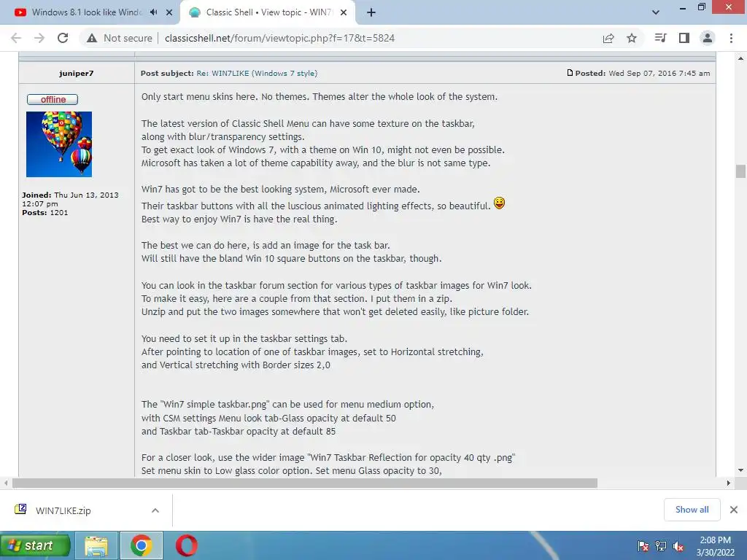747x560 pixels.
Task: Go forward to the next page
Action: (x=39, y=38)
